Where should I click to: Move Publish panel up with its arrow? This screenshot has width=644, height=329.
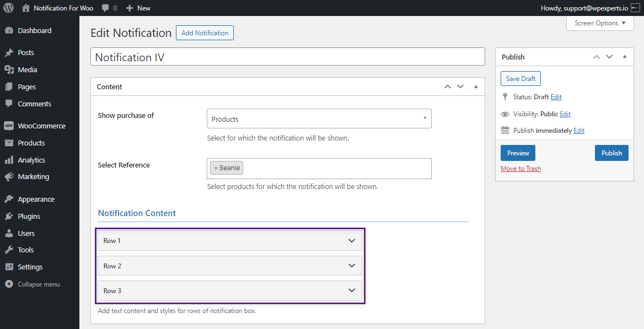pyautogui.click(x=597, y=57)
